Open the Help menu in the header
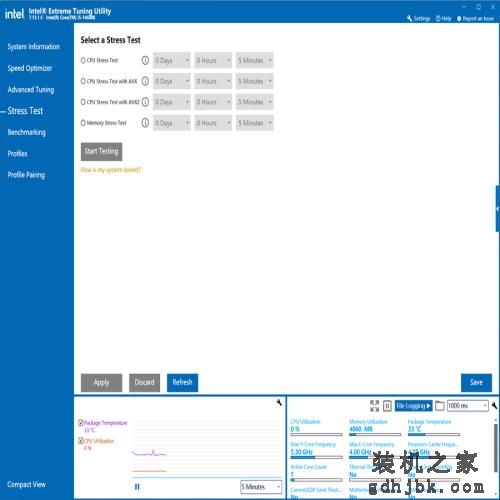Image resolution: width=500 pixels, height=500 pixels. coord(443,18)
